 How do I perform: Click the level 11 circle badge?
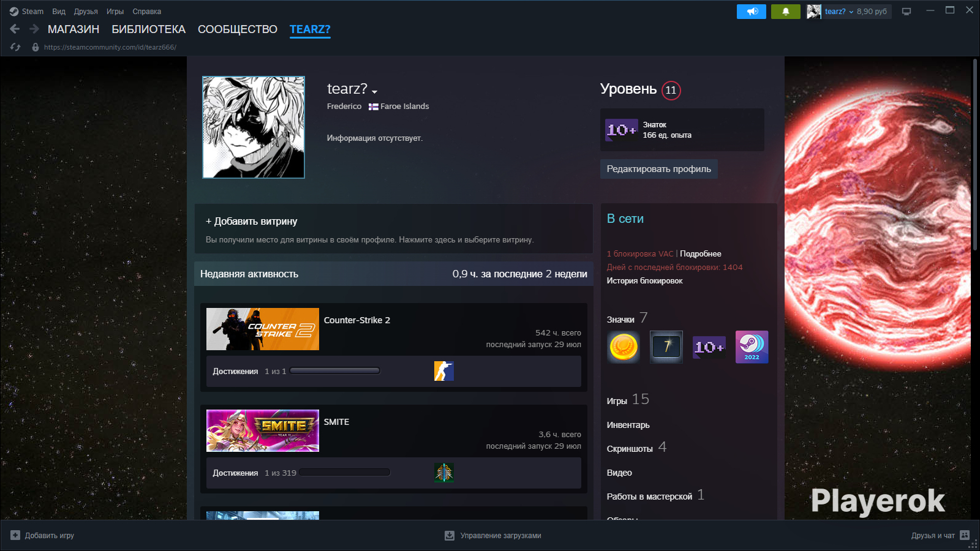671,91
